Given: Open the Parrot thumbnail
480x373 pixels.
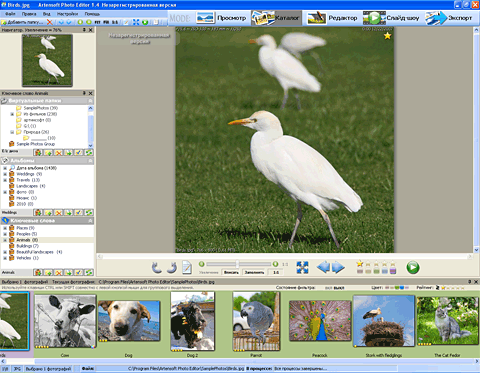Looking at the screenshot, I should (x=256, y=322).
